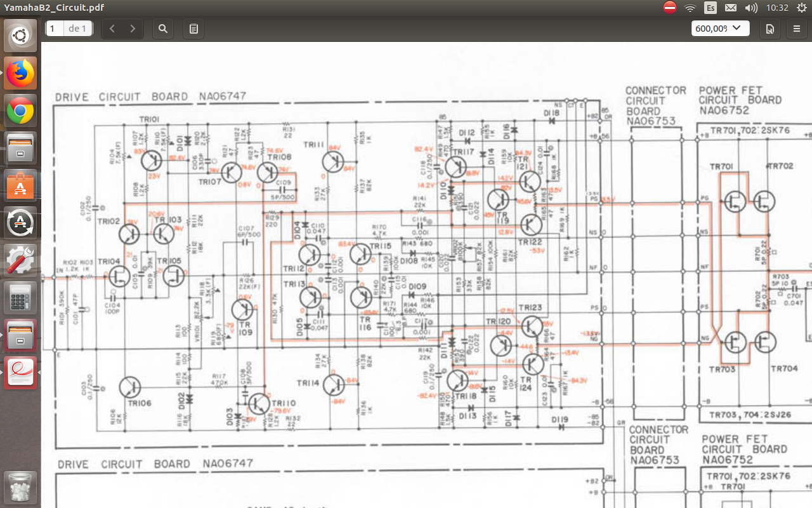Open the Trash in the launcher

pos(20,488)
